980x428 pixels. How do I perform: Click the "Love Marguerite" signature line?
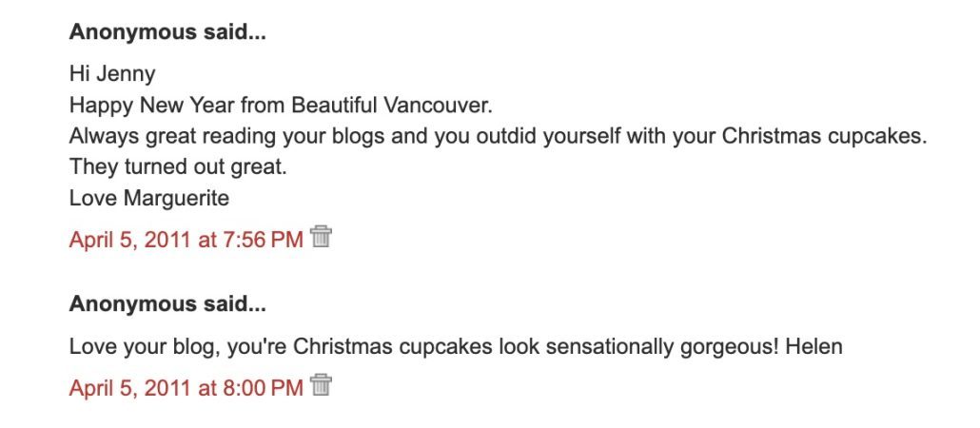(x=149, y=198)
